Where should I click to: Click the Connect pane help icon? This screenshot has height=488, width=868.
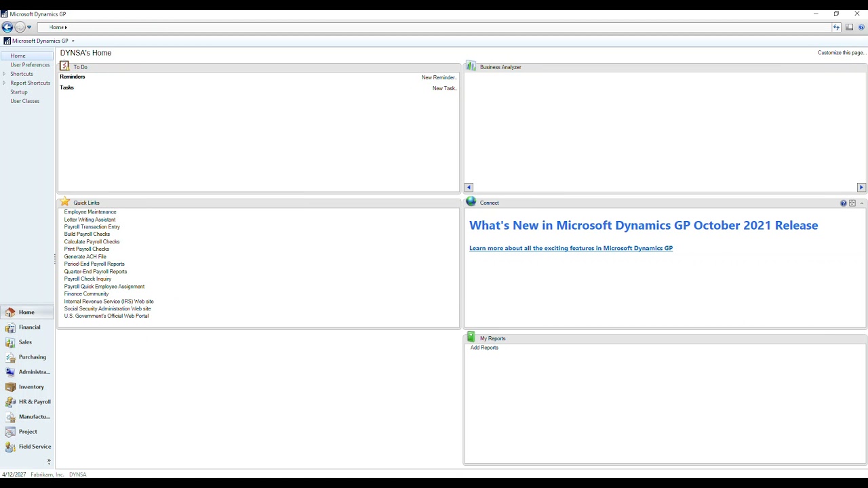click(x=844, y=203)
